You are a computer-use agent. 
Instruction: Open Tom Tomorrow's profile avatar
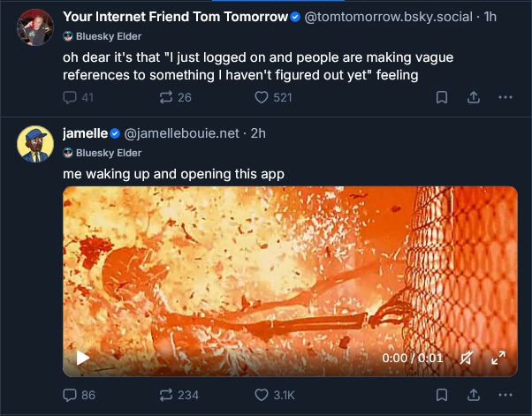click(x=35, y=29)
